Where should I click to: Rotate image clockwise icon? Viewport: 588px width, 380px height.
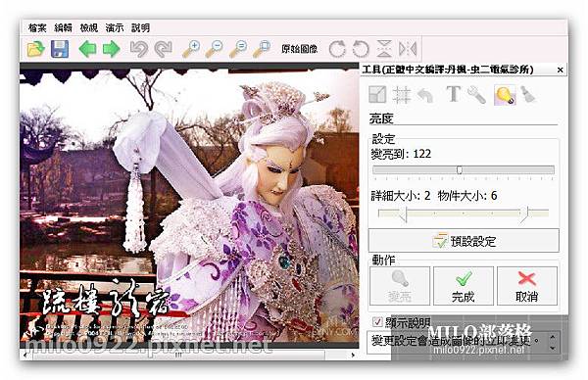[x=337, y=49]
